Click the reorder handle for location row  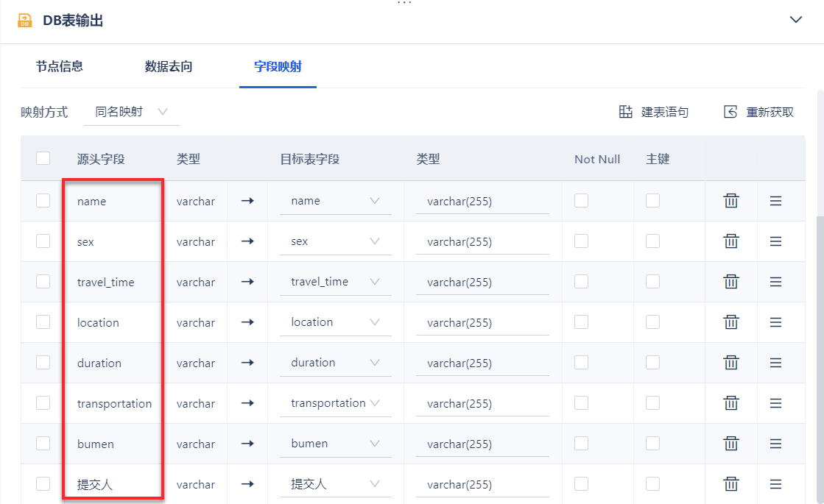[775, 322]
